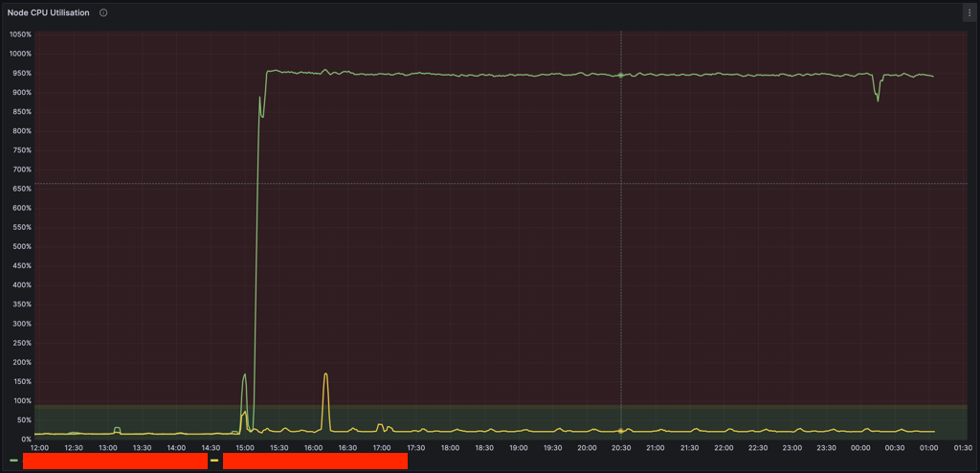The width and height of the screenshot is (980, 473).
Task: Click the 15:00 time axis label
Action: click(x=245, y=448)
